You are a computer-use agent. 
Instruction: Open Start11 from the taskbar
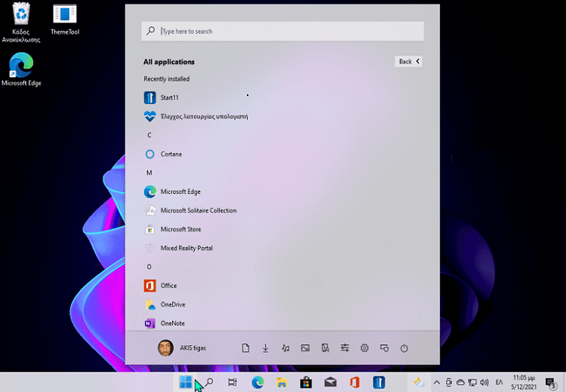click(379, 382)
